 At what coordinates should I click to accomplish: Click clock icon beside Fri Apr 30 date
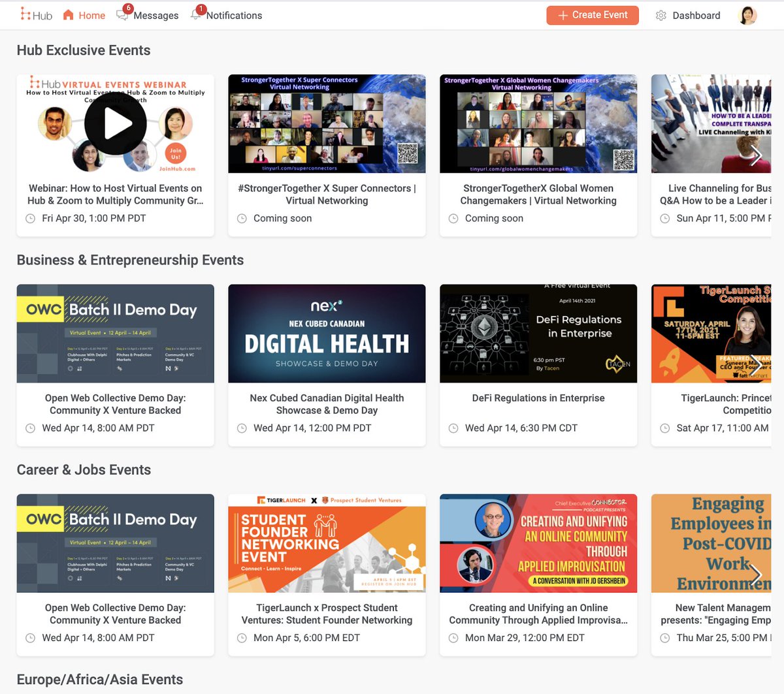(x=30, y=219)
